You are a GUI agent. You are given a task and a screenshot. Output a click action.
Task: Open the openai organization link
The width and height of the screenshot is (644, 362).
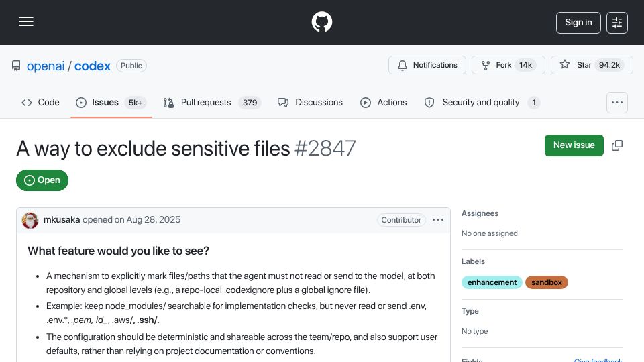[46, 66]
